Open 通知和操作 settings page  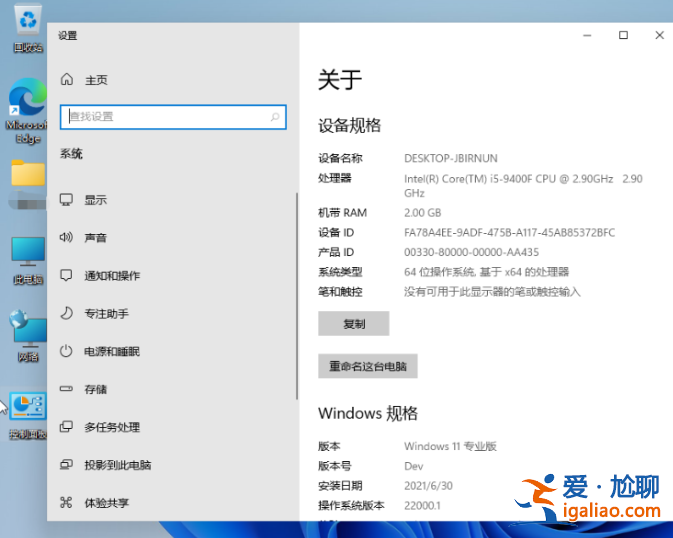(x=112, y=276)
